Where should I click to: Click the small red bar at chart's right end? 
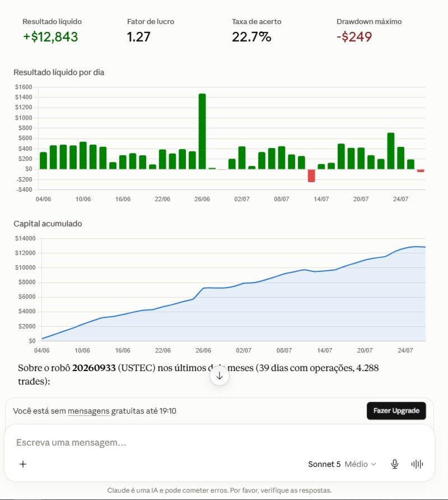(x=421, y=170)
